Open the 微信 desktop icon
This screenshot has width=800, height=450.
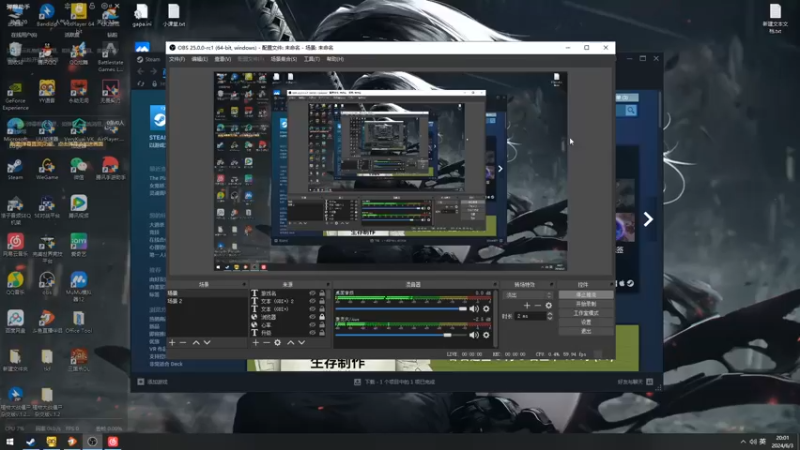click(79, 169)
